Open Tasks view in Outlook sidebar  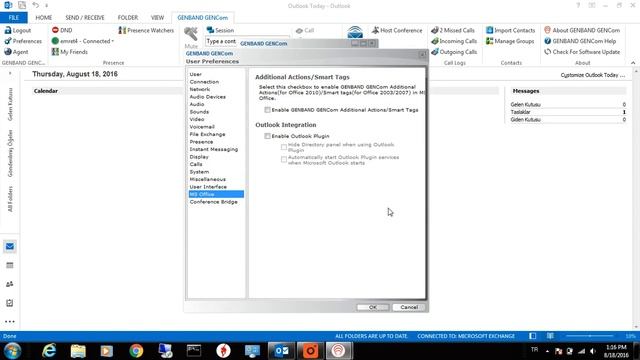10,303
